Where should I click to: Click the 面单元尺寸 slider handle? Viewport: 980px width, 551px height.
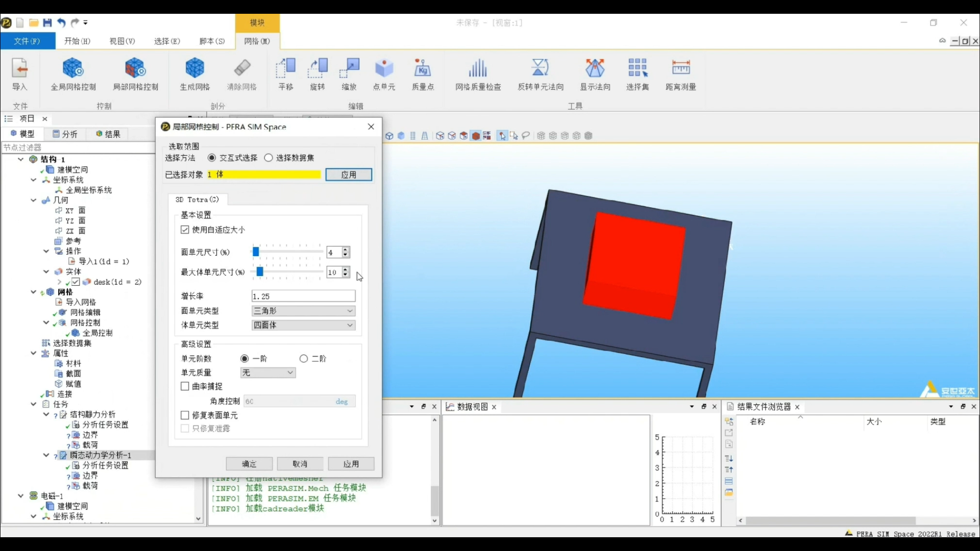click(x=256, y=252)
